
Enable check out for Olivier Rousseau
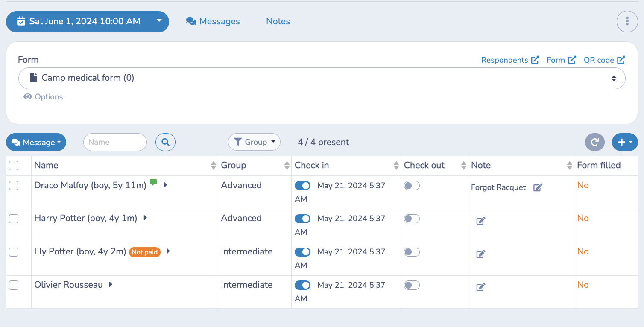tap(412, 285)
